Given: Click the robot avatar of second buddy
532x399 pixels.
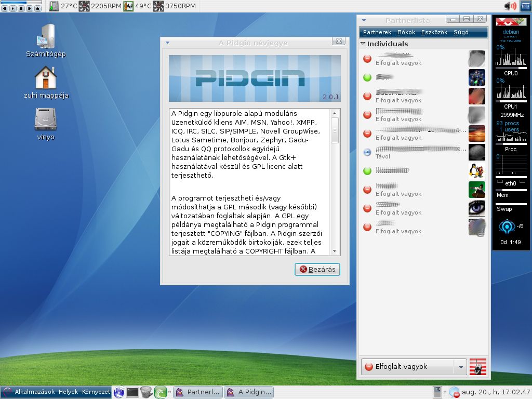Looking at the screenshot, I should tap(477, 77).
